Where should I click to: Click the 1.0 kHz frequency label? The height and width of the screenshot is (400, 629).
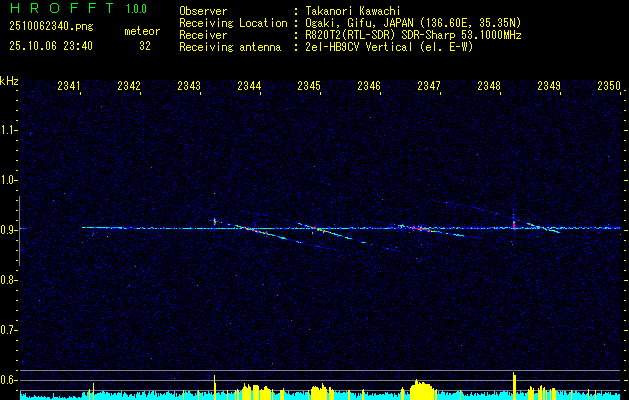(x=8, y=180)
